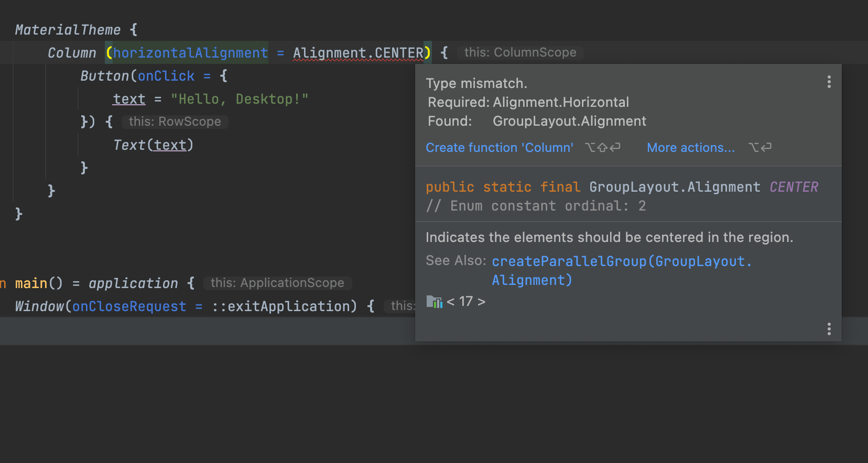The image size is (868, 463).
Task: Click the JDK library icon beside "< 17 >"
Action: (x=434, y=302)
